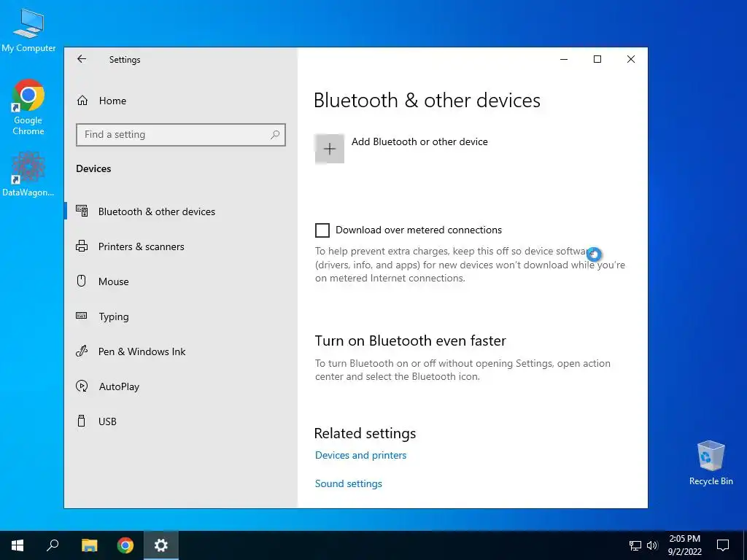Select the DataWagon desktop shortcut
This screenshot has width=747, height=560.
coord(28,174)
